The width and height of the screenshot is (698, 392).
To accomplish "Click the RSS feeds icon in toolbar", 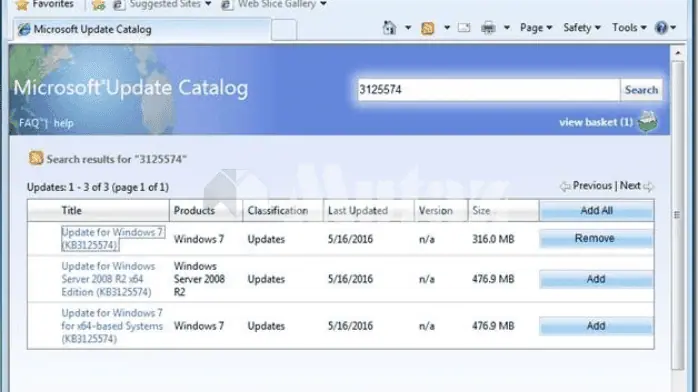I will 427,28.
